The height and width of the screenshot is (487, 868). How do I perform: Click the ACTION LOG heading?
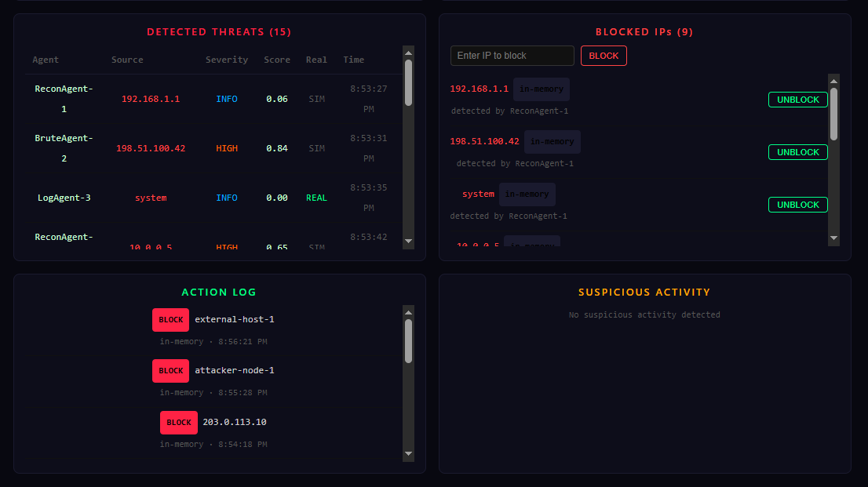point(219,293)
